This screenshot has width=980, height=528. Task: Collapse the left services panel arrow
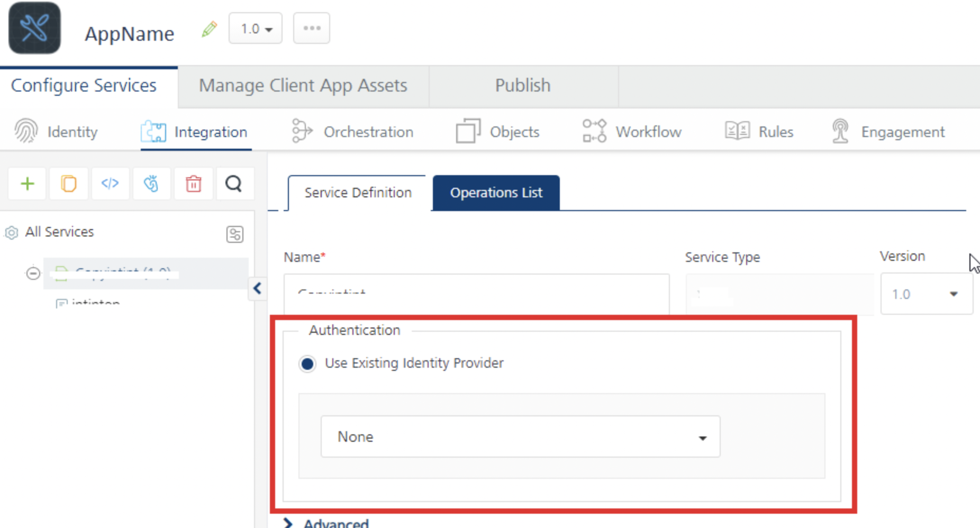tap(258, 288)
